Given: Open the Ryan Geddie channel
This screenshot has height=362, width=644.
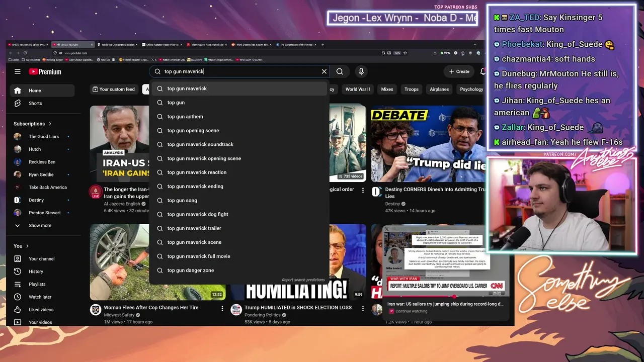Looking at the screenshot, I should click(x=42, y=174).
